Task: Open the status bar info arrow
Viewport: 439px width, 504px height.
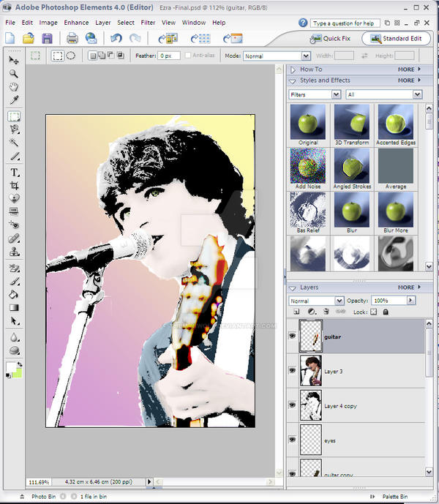Action: pyautogui.click(x=149, y=481)
